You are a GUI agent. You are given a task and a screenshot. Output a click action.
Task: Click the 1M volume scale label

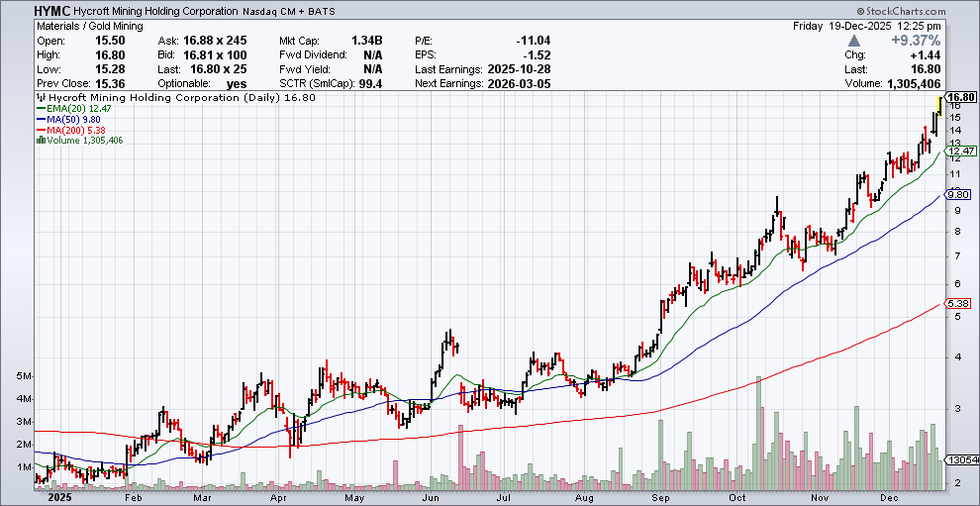point(24,467)
